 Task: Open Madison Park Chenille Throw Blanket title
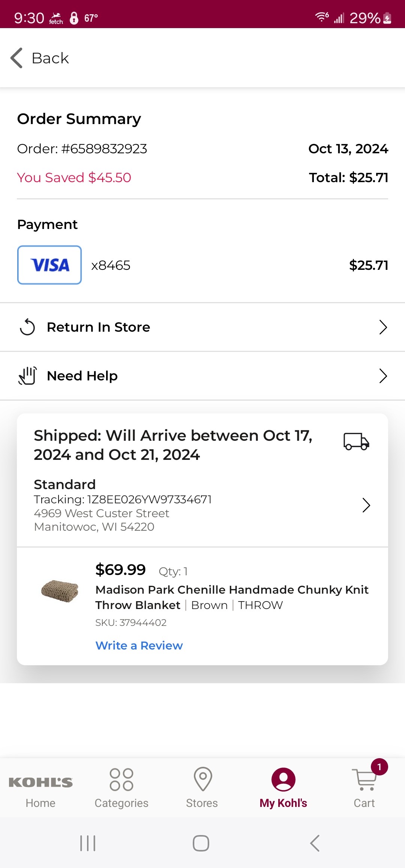[x=232, y=597]
